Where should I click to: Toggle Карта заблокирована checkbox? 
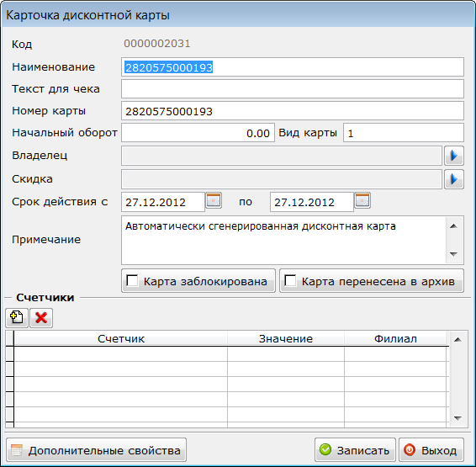(132, 280)
